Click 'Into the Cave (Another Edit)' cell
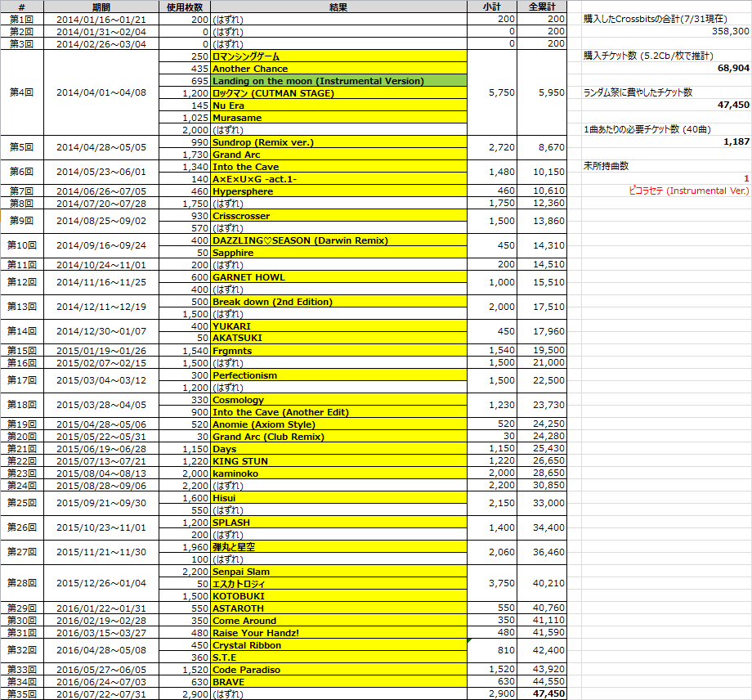Viewport: 752px width, 700px height. tap(338, 412)
